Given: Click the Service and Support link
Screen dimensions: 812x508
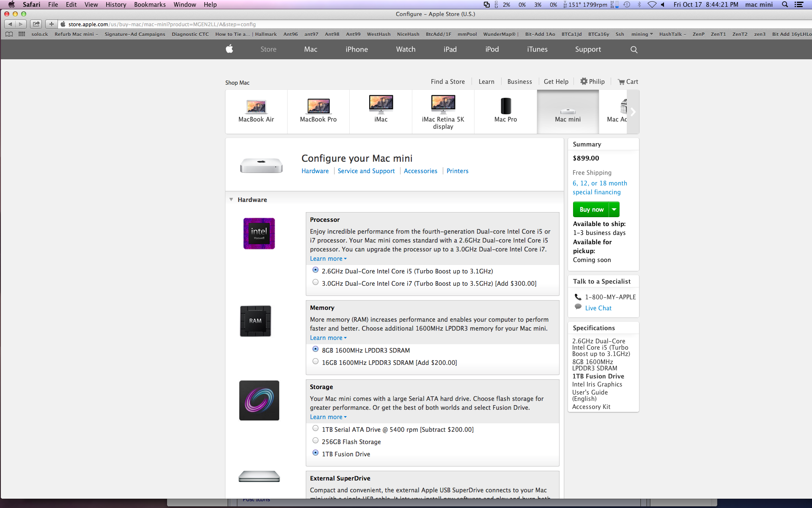Looking at the screenshot, I should point(366,171).
